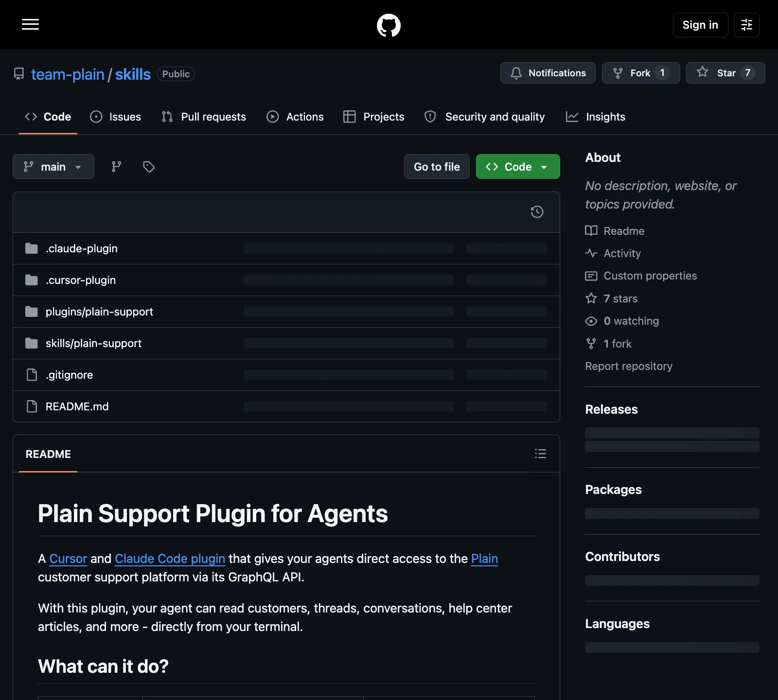Select the Code tab
The height and width of the screenshot is (700, 778).
[48, 117]
